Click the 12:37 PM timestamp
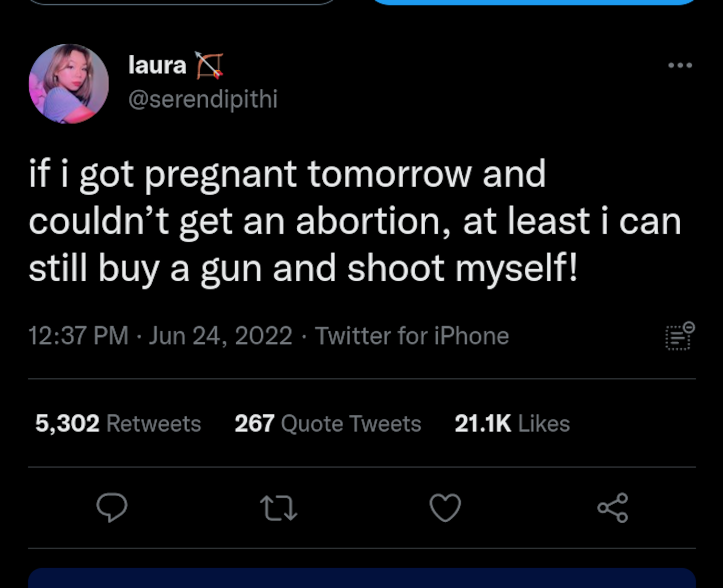 (x=78, y=336)
